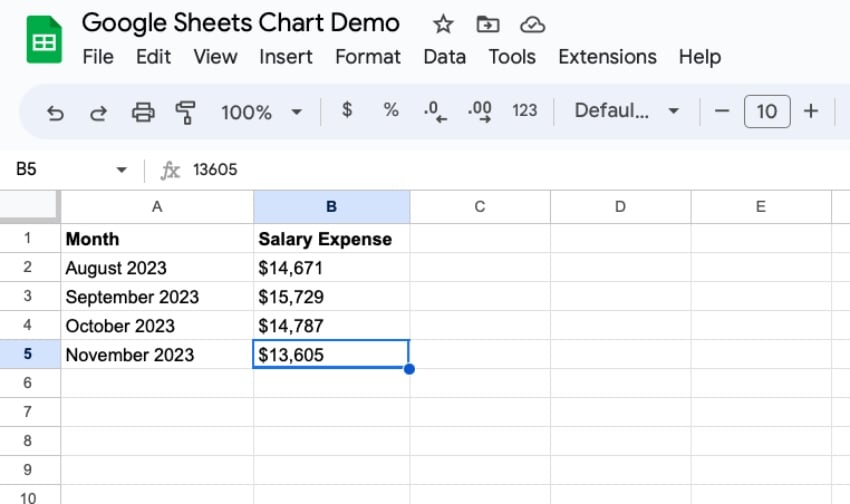Select column B header
The image size is (850, 504).
coord(331,206)
